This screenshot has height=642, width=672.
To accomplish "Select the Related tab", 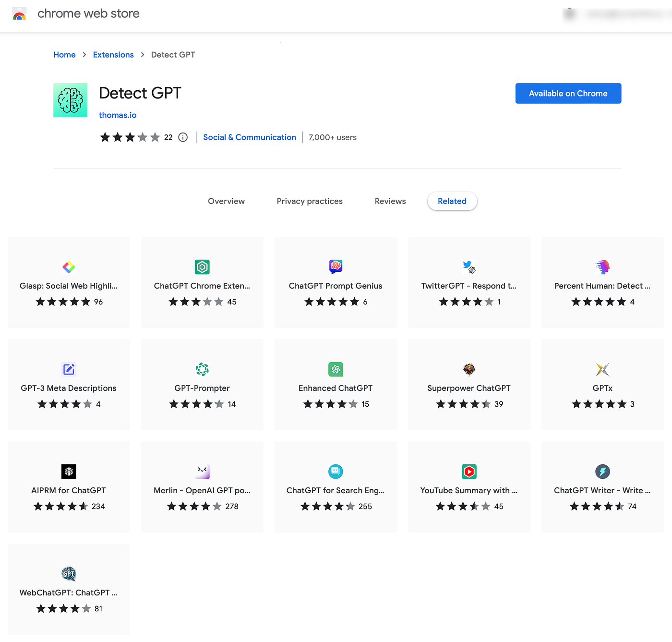I will click(452, 201).
